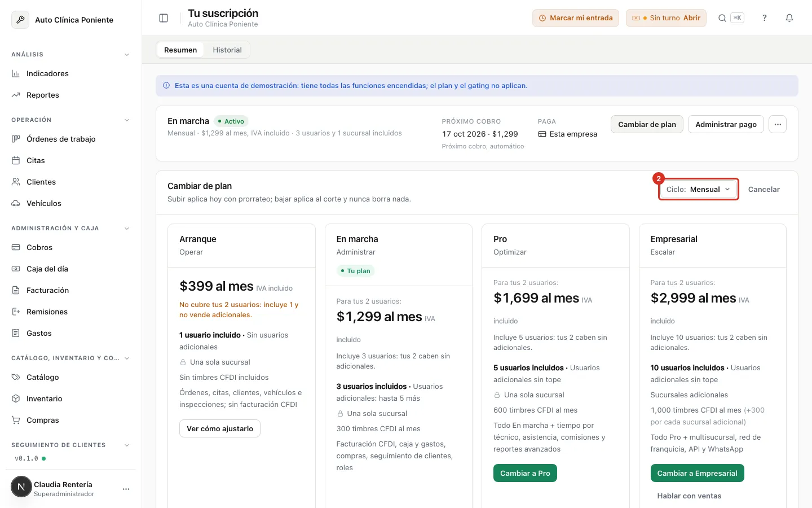Screen dimensions: 812x508
Task: Open help question mark icon
Action: [x=765, y=18]
